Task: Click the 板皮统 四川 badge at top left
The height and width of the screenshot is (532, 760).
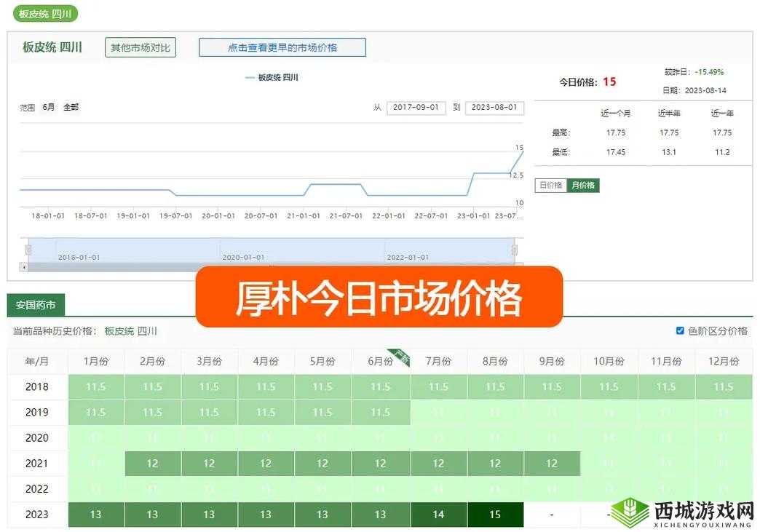Action: [44, 13]
